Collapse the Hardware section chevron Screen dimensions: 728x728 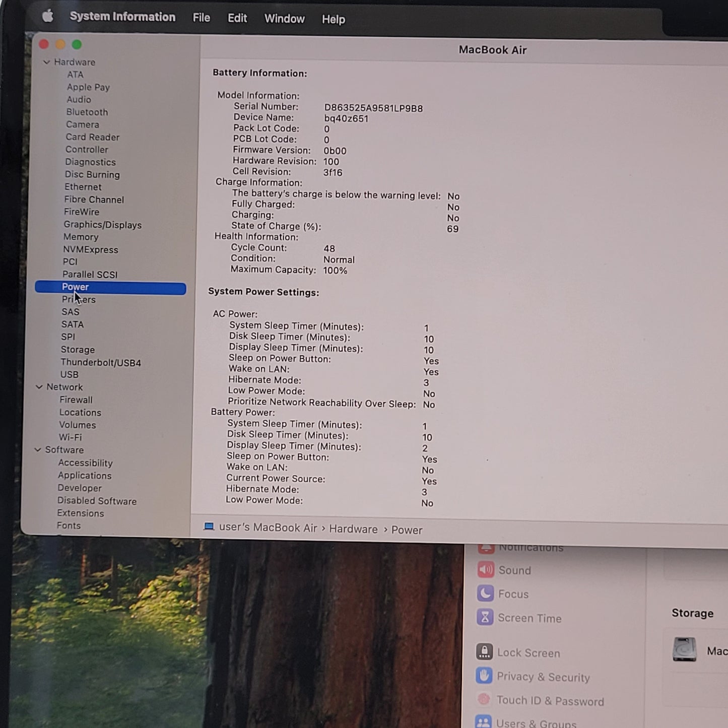46,62
